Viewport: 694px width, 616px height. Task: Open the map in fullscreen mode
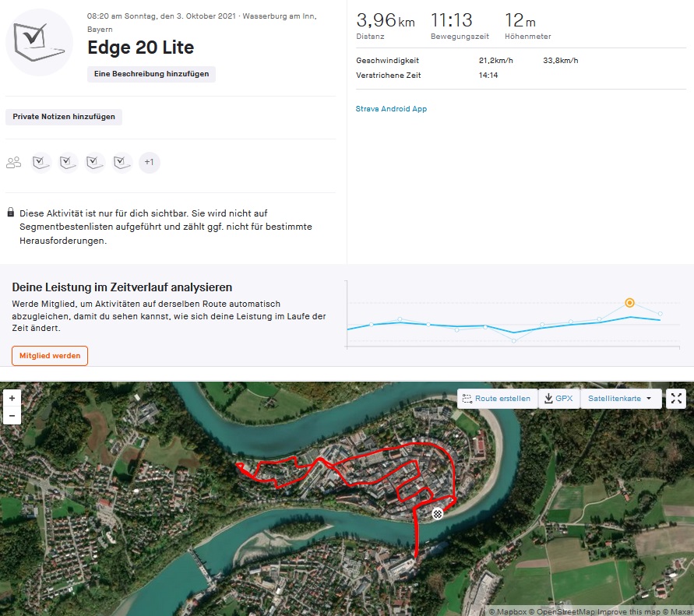(676, 399)
